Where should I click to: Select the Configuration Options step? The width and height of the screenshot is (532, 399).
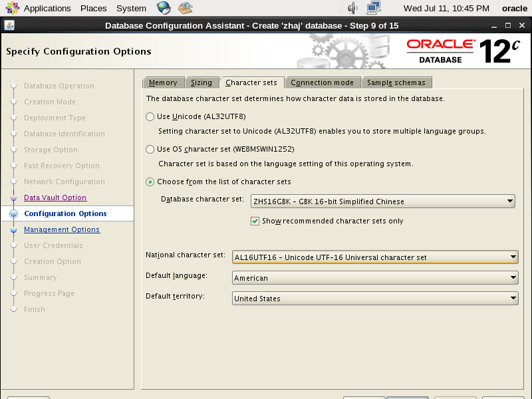[65, 213]
